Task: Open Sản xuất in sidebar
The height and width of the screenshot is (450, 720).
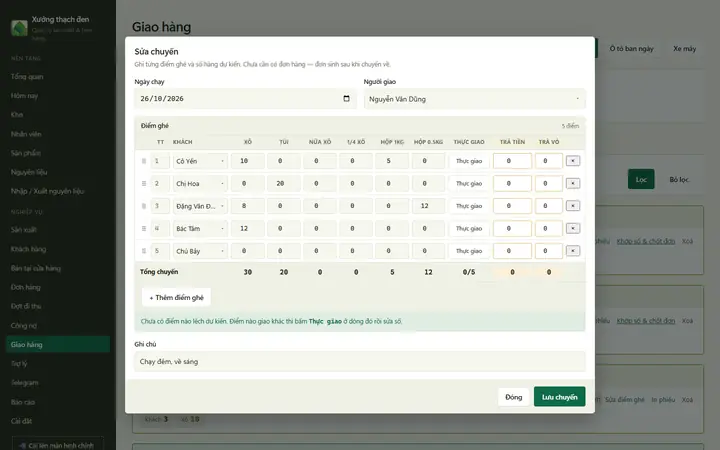Action: (58, 230)
